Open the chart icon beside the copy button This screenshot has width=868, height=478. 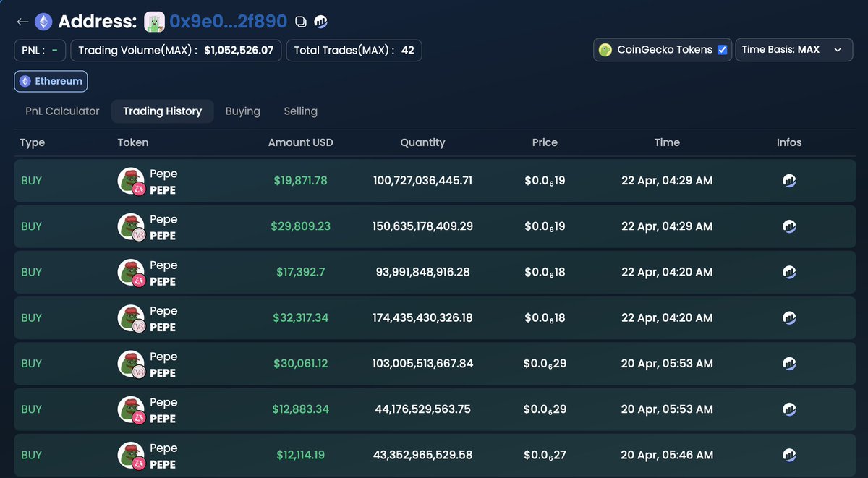tap(320, 22)
